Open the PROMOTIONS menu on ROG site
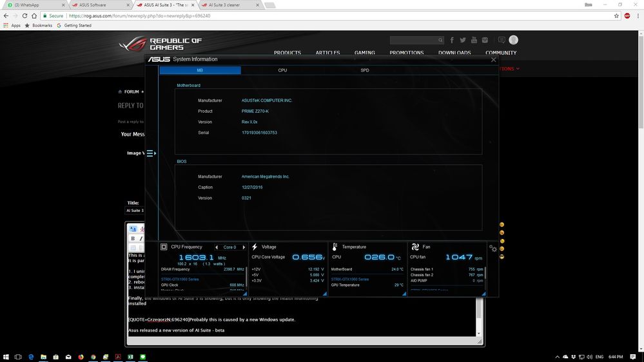This screenshot has width=644, height=362. (x=407, y=53)
